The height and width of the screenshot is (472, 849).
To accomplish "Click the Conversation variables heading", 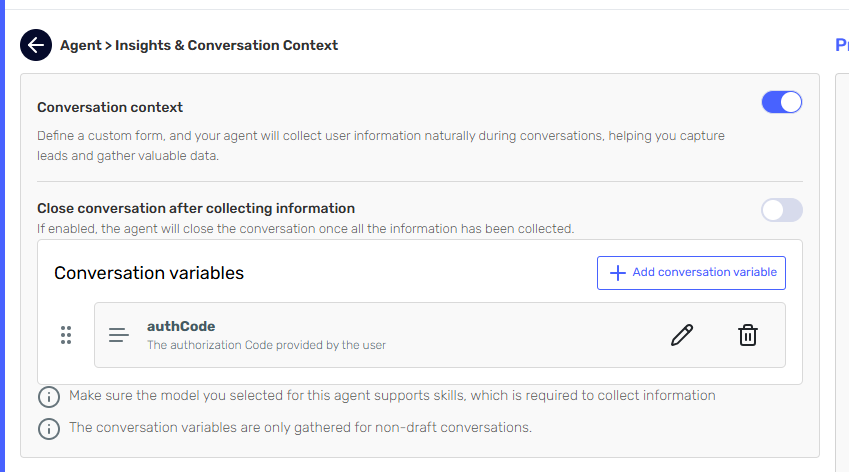I will click(x=149, y=273).
